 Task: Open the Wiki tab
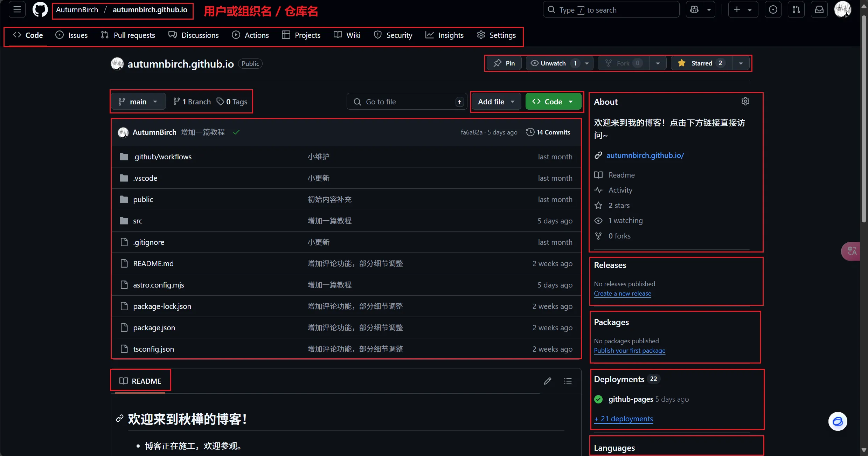[x=347, y=35]
